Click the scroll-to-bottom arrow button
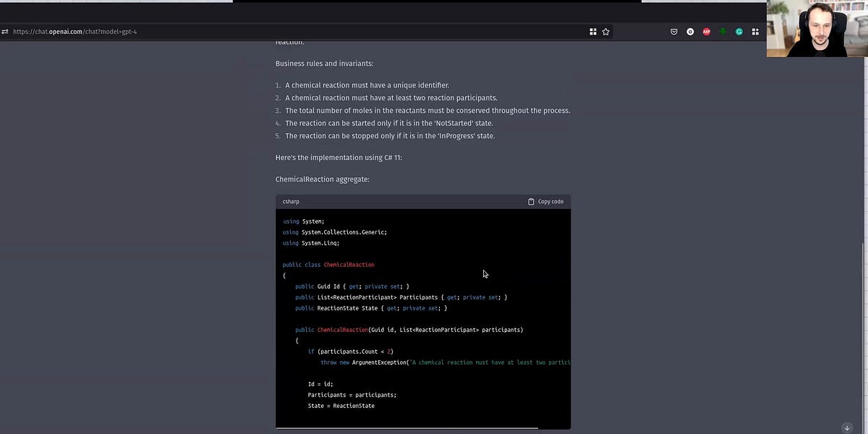868x434 pixels. (846, 427)
